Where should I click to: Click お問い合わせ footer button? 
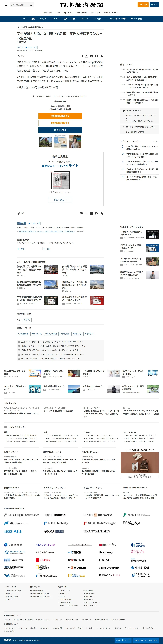(x=123, y=640)
